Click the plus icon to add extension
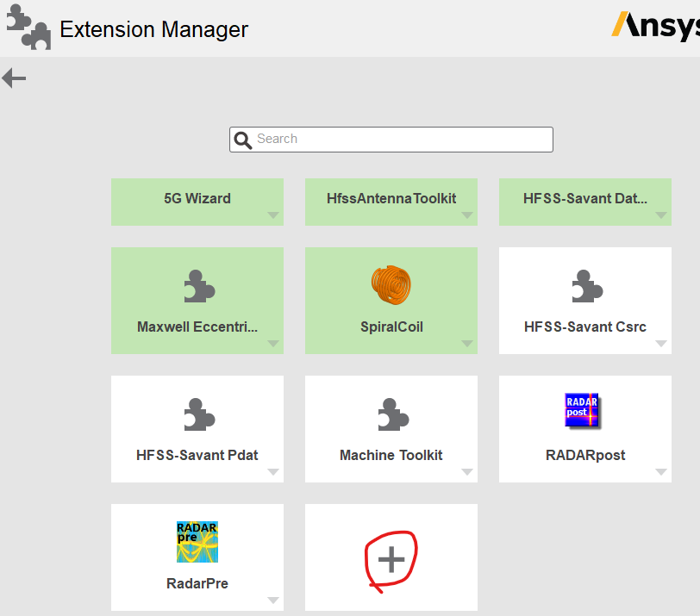This screenshot has height=616, width=700. click(391, 559)
